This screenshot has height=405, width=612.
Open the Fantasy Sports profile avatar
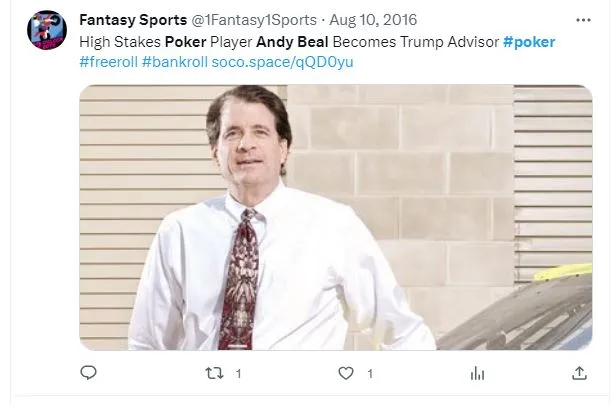(47, 30)
